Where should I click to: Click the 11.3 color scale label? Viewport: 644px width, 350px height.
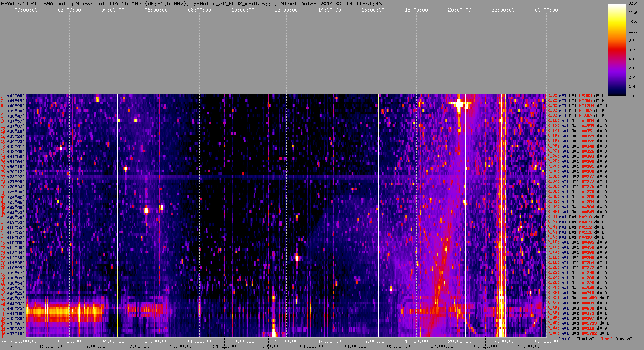tap(633, 31)
